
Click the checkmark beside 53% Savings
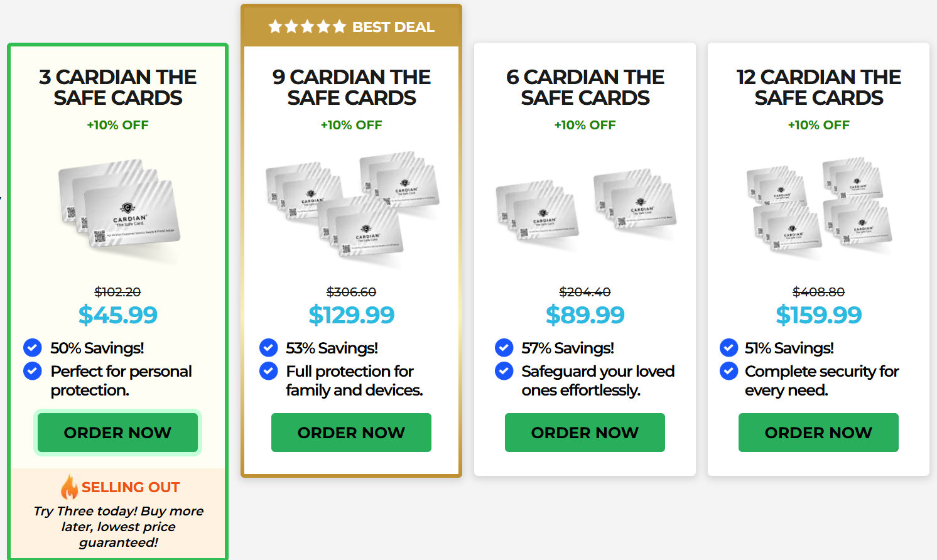click(x=268, y=347)
